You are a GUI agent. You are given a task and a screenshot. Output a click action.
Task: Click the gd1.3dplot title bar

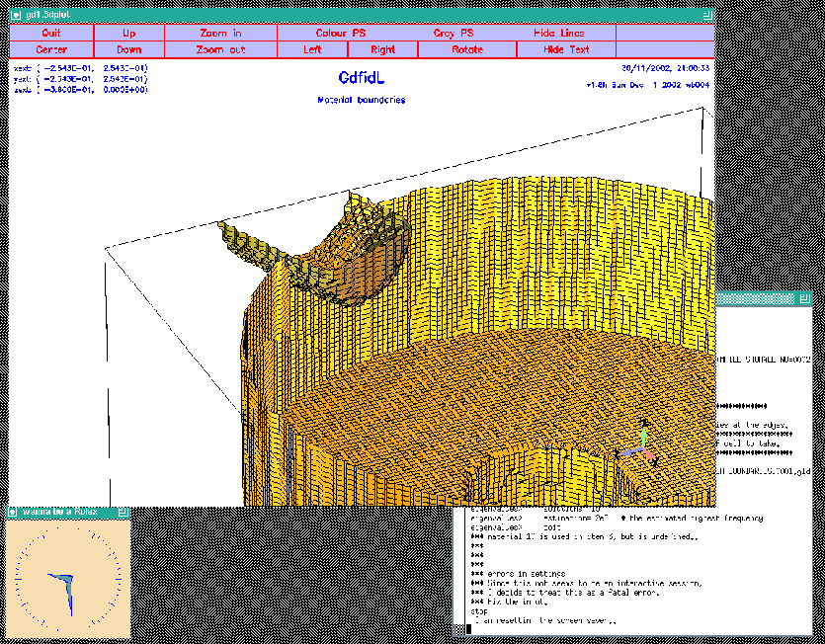[362, 15]
